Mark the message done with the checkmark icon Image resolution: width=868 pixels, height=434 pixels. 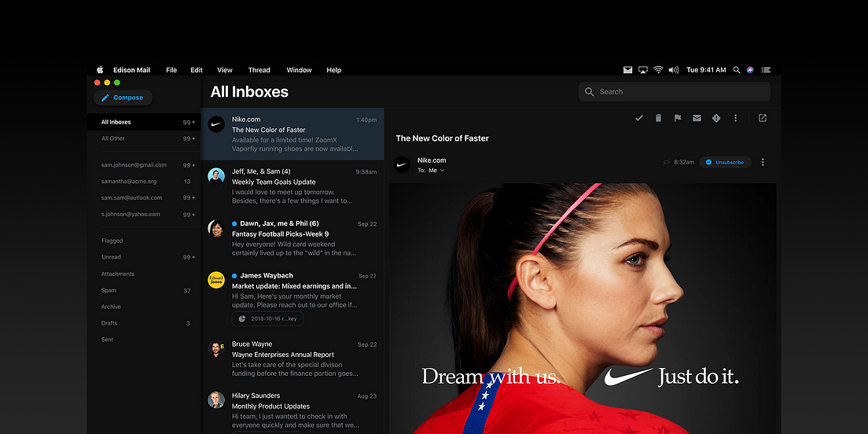pos(639,118)
